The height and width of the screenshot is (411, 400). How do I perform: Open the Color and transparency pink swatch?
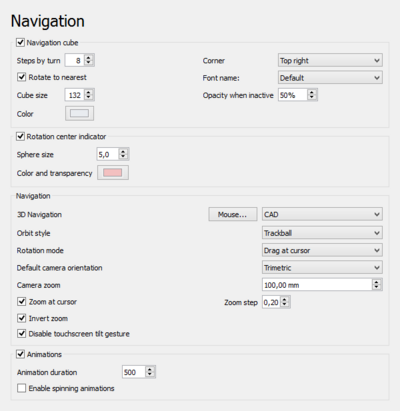(x=113, y=173)
